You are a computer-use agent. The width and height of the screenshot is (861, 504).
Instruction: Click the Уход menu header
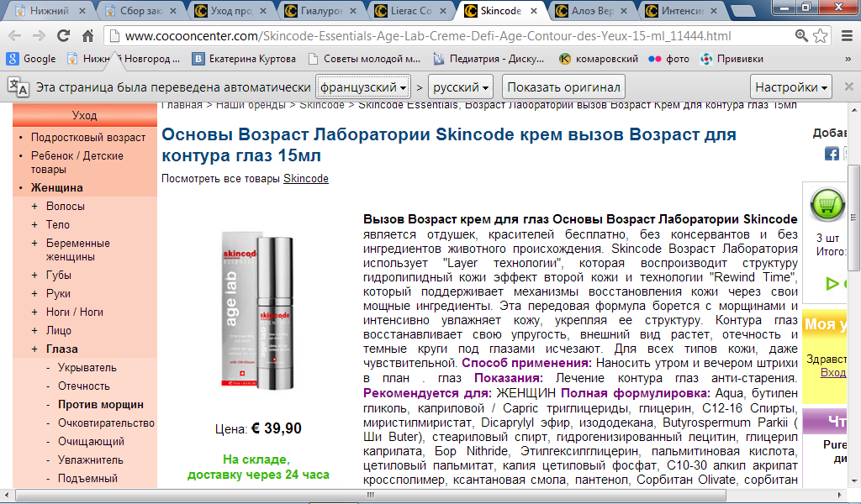(x=85, y=116)
